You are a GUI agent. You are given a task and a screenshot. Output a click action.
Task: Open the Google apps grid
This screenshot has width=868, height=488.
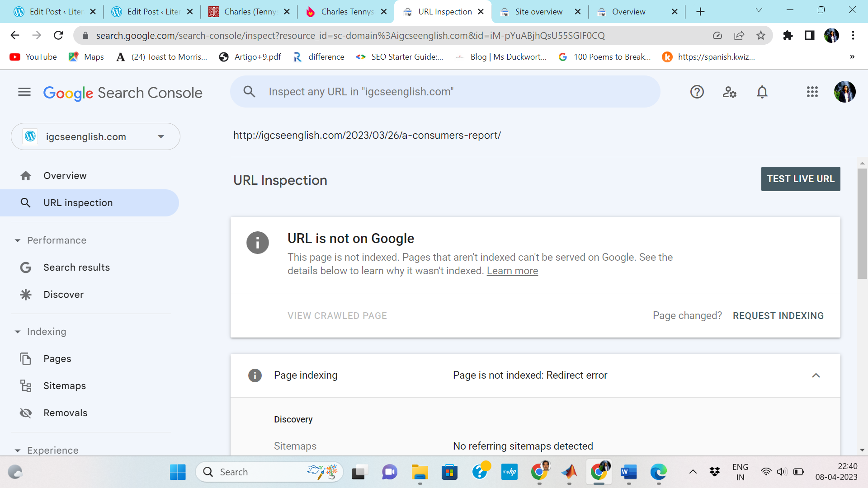tap(812, 92)
